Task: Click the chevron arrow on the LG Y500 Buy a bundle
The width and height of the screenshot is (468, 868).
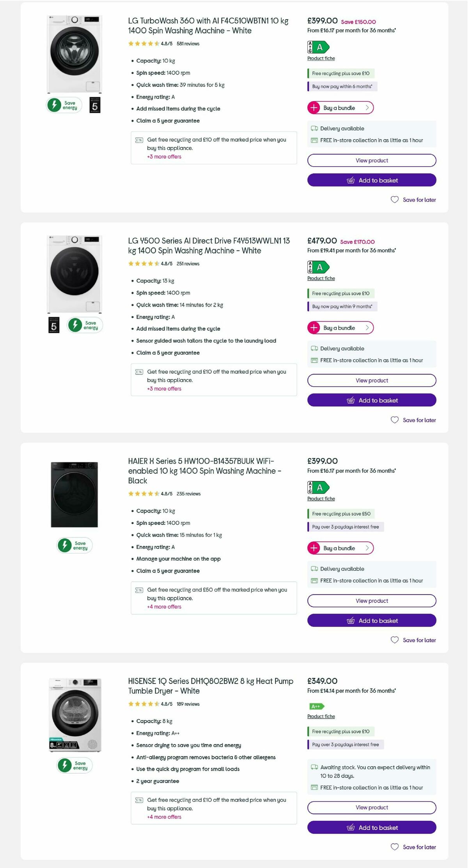Action: [367, 328]
